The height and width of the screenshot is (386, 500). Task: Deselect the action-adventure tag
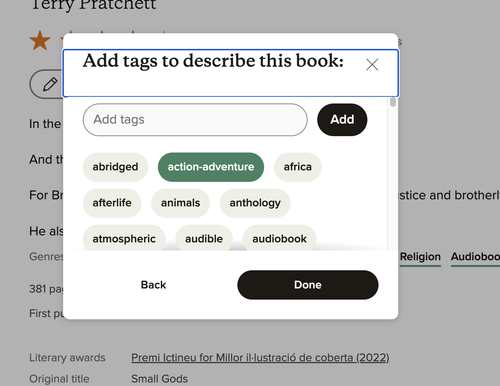coord(211,167)
